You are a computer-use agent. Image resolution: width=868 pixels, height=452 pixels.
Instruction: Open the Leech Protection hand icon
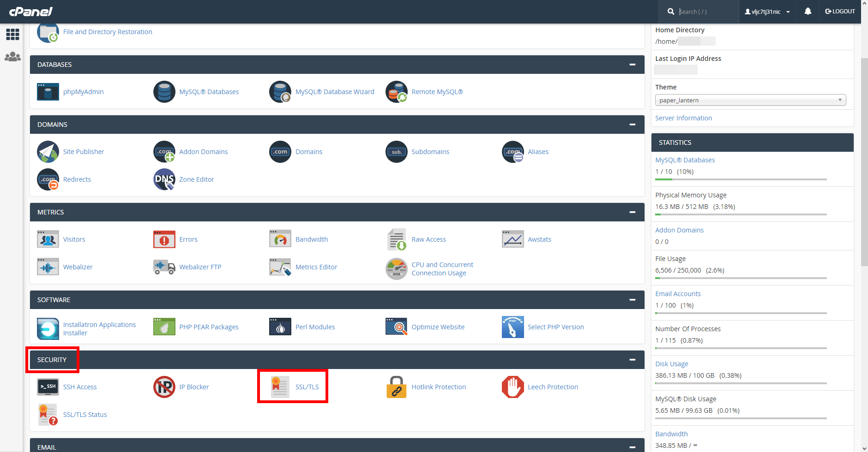click(x=513, y=387)
